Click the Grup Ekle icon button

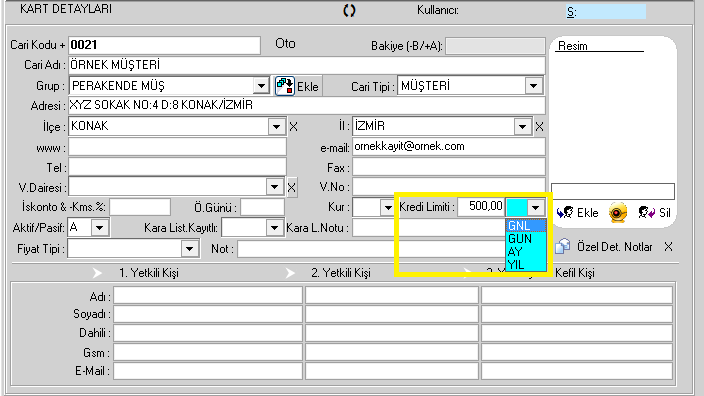coord(285,86)
